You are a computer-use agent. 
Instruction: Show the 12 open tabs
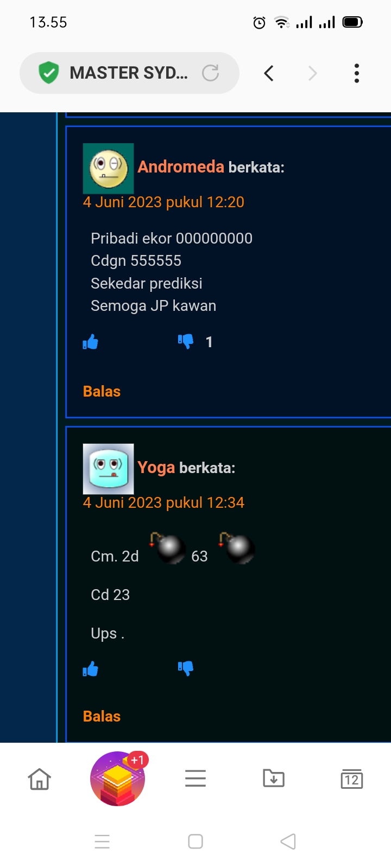tap(352, 779)
